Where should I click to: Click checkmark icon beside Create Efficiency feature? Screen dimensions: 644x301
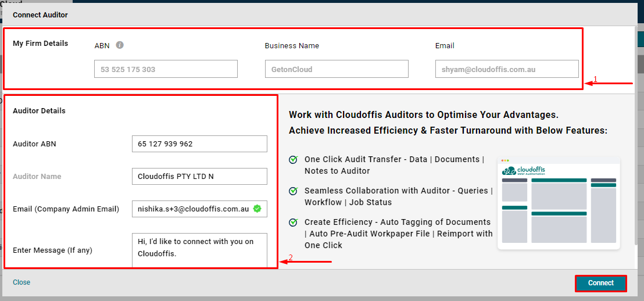294,222
